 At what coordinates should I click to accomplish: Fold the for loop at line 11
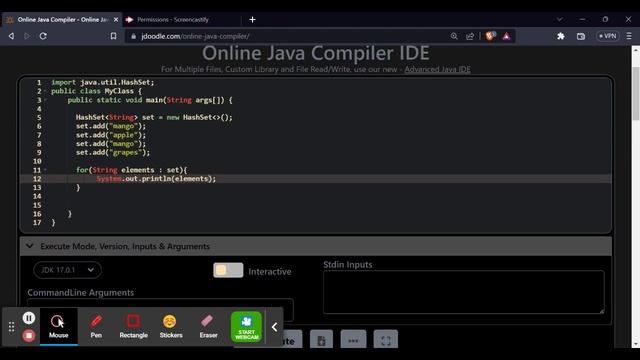tap(45, 169)
